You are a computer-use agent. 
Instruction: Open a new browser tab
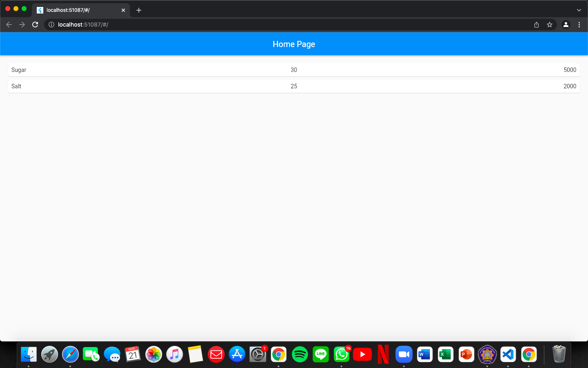pyautogui.click(x=138, y=10)
